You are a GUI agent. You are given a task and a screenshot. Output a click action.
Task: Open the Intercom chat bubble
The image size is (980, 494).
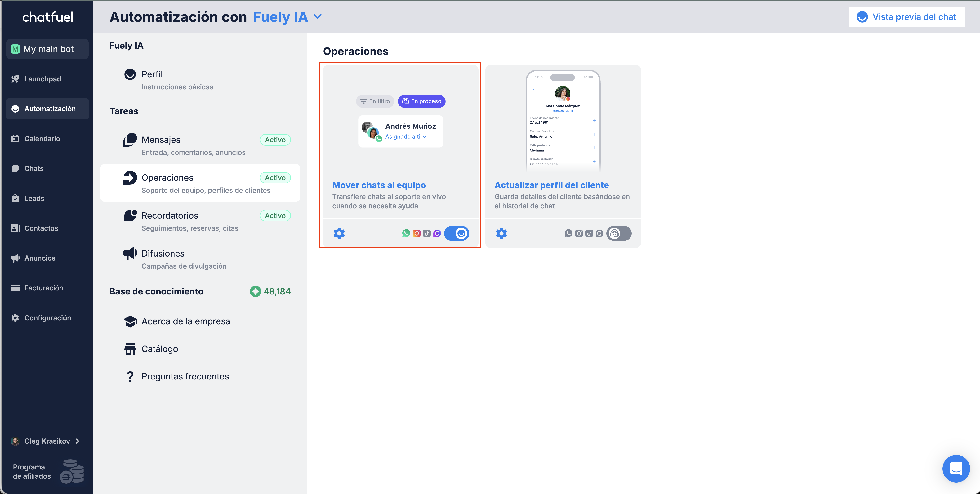pos(956,469)
